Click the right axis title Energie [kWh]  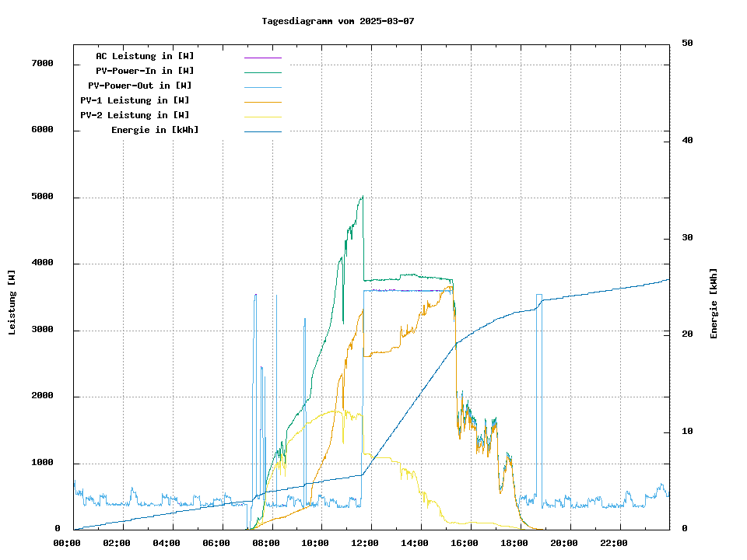pyautogui.click(x=714, y=303)
